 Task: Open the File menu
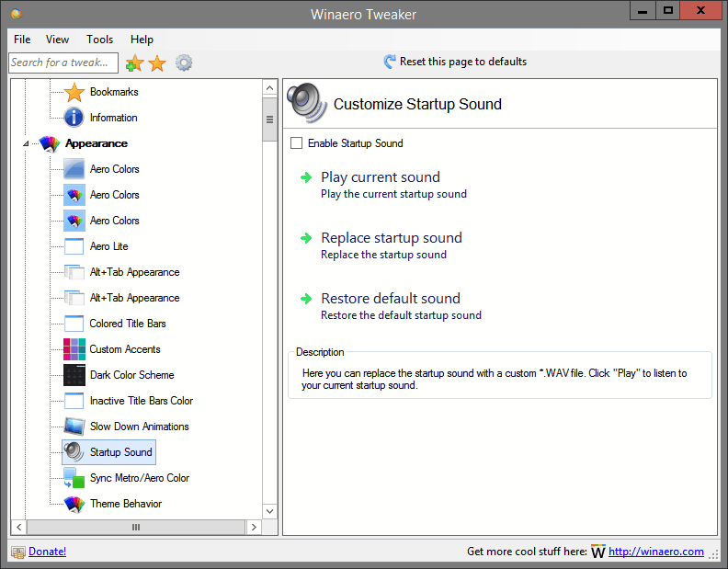[22, 40]
